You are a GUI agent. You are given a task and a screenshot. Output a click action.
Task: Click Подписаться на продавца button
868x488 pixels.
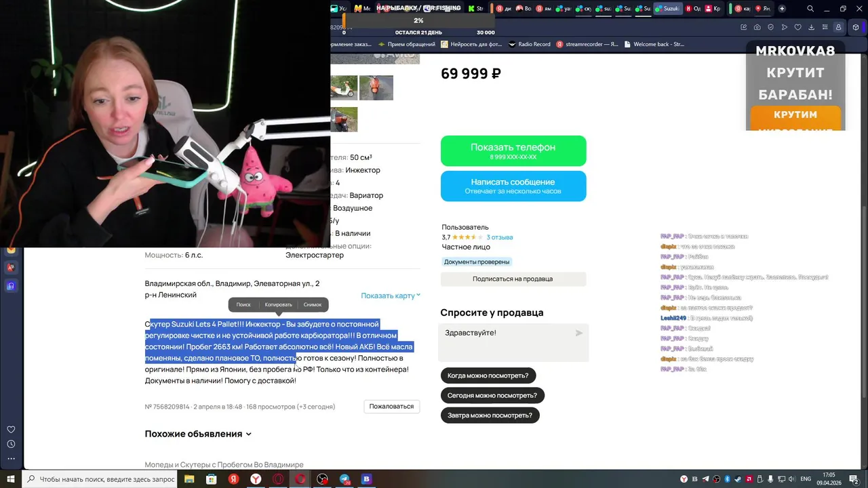(x=513, y=279)
